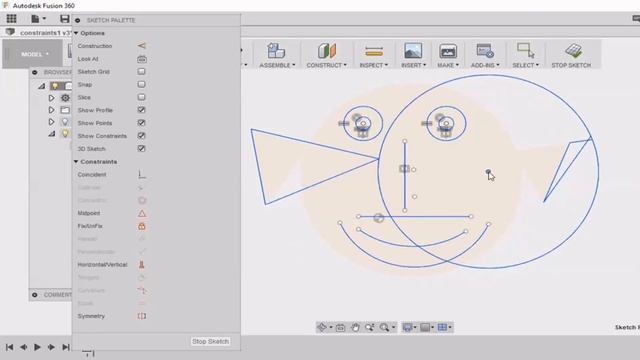This screenshot has height=360, width=640.
Task: Uncheck Show Profile
Action: coord(141,110)
